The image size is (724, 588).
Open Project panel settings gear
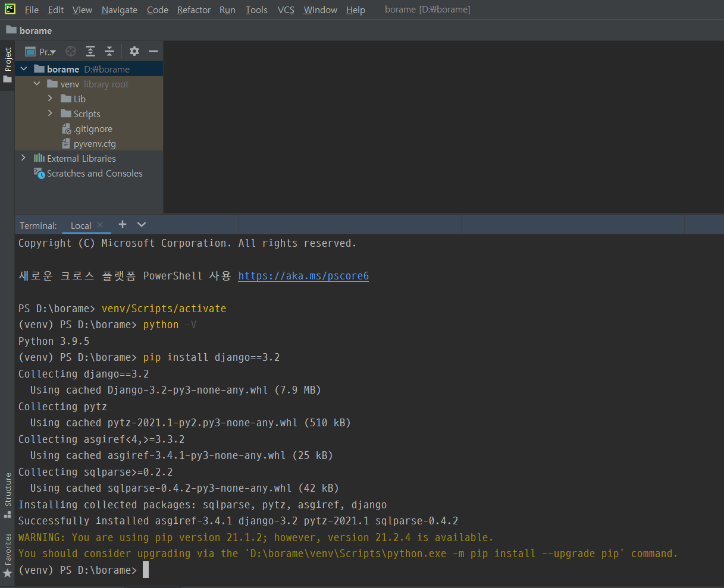(x=134, y=51)
